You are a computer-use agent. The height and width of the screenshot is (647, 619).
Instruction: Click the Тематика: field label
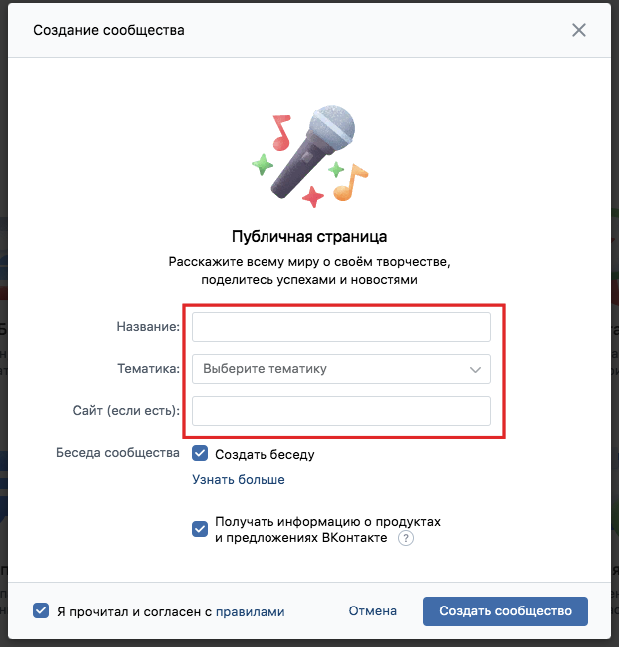tap(149, 368)
